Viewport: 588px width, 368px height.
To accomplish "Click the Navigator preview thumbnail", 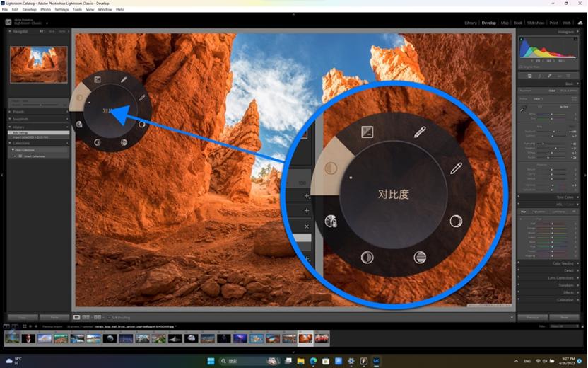I will click(x=39, y=64).
